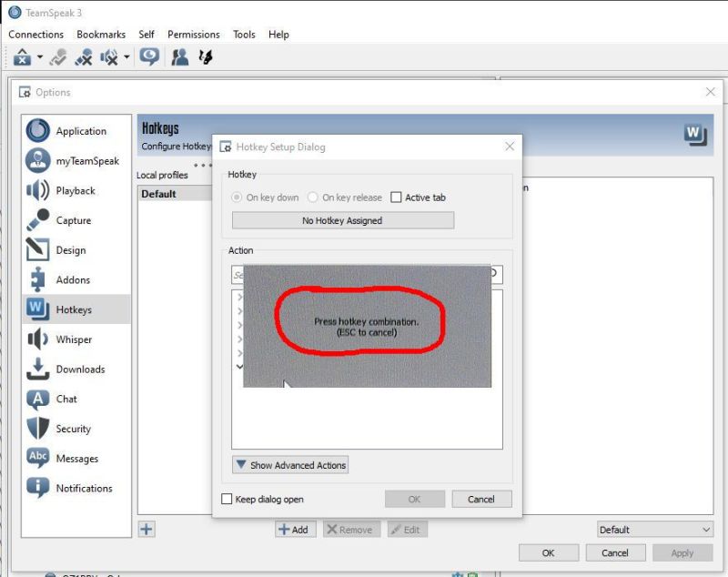The height and width of the screenshot is (577, 728).
Task: Open the contacts toolbar icon
Action: point(180,57)
